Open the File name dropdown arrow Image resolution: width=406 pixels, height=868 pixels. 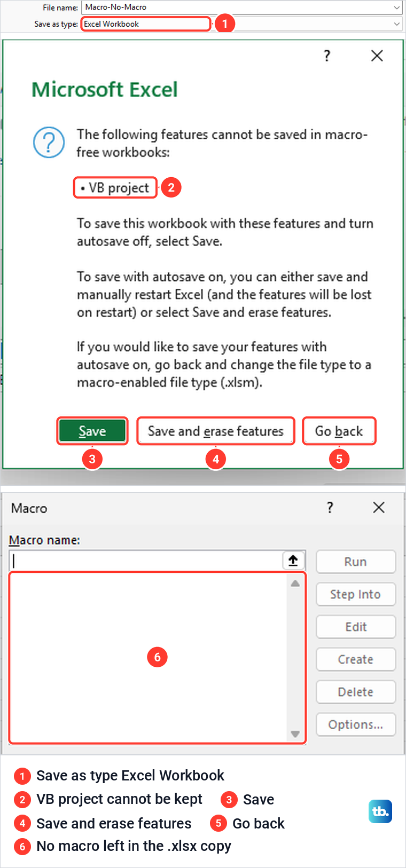(x=396, y=7)
